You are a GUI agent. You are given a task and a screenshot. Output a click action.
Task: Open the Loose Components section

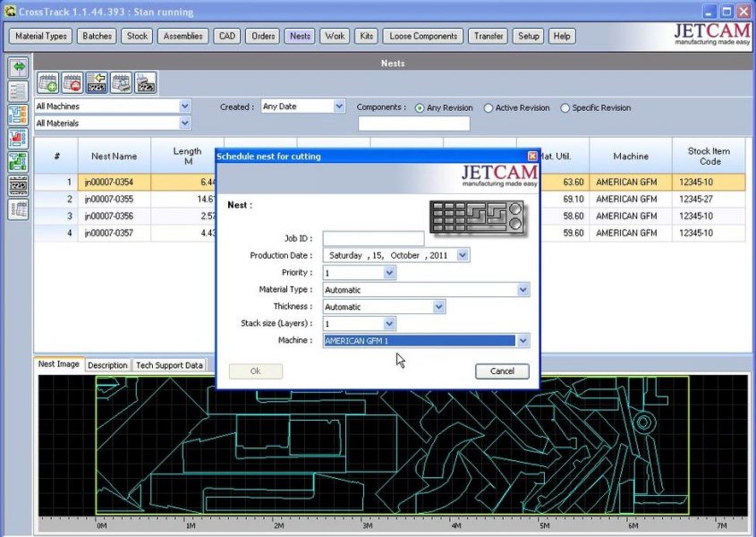coord(423,36)
